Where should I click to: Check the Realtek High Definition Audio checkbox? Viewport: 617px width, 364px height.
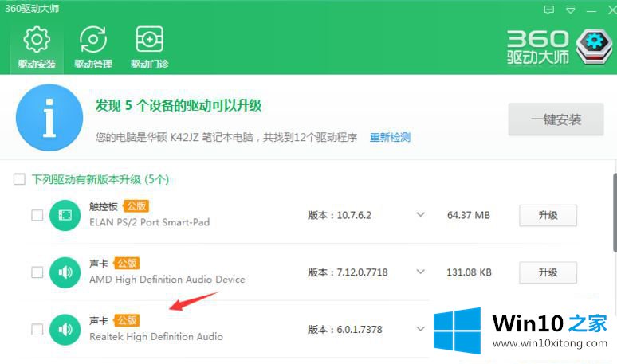(x=37, y=329)
